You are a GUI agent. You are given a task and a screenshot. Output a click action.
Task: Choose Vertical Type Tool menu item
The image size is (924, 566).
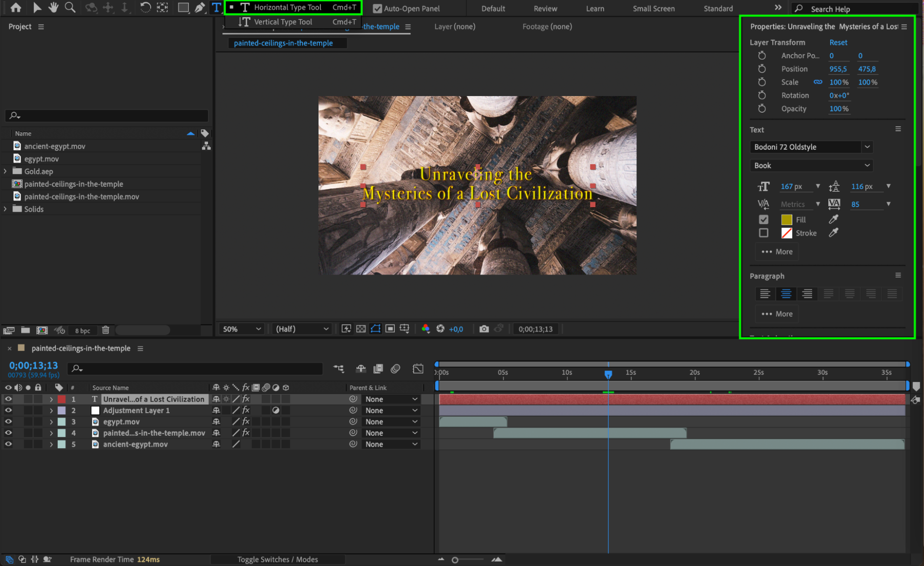(x=283, y=22)
